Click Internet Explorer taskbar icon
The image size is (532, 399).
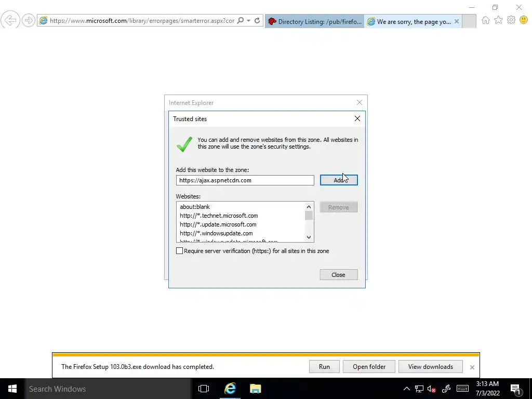pos(230,389)
